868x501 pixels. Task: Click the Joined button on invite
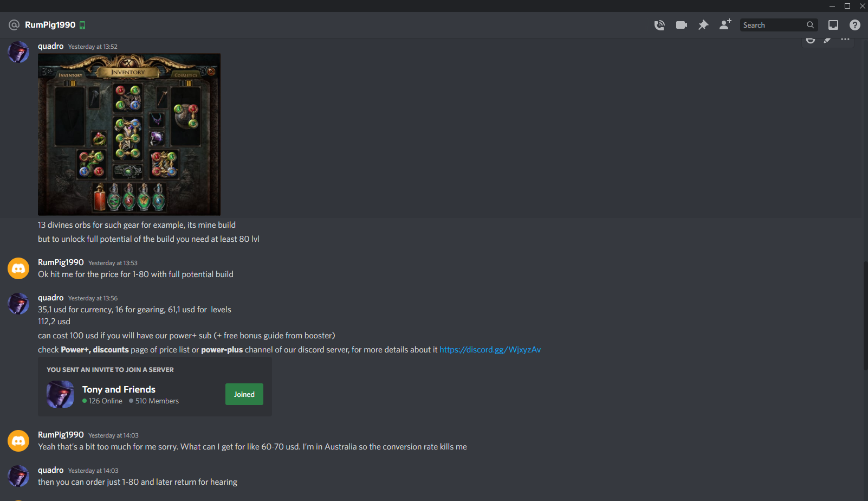244,394
